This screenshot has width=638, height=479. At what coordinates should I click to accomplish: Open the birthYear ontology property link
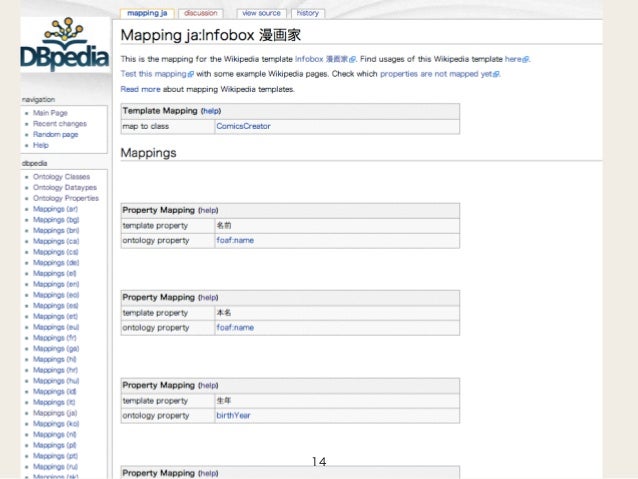pyautogui.click(x=233, y=415)
